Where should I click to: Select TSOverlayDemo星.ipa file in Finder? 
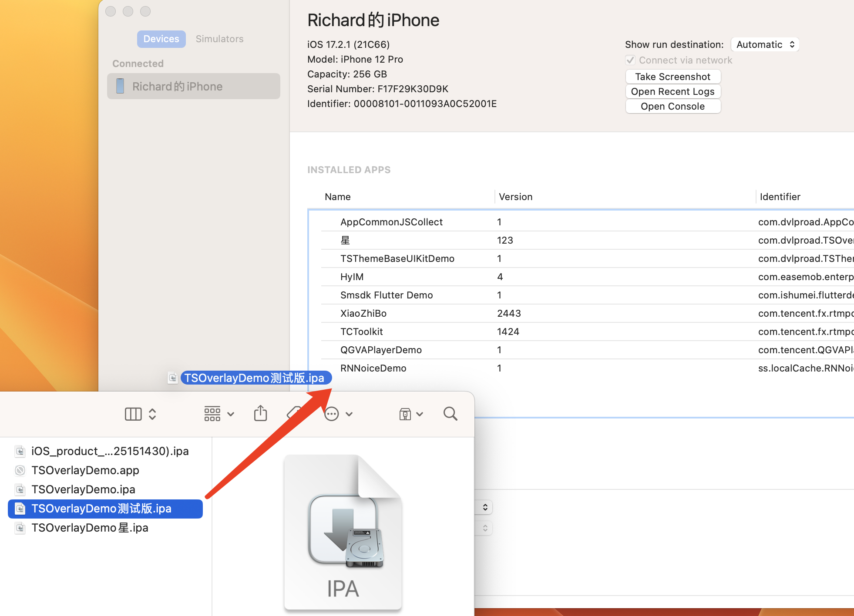tap(105, 528)
